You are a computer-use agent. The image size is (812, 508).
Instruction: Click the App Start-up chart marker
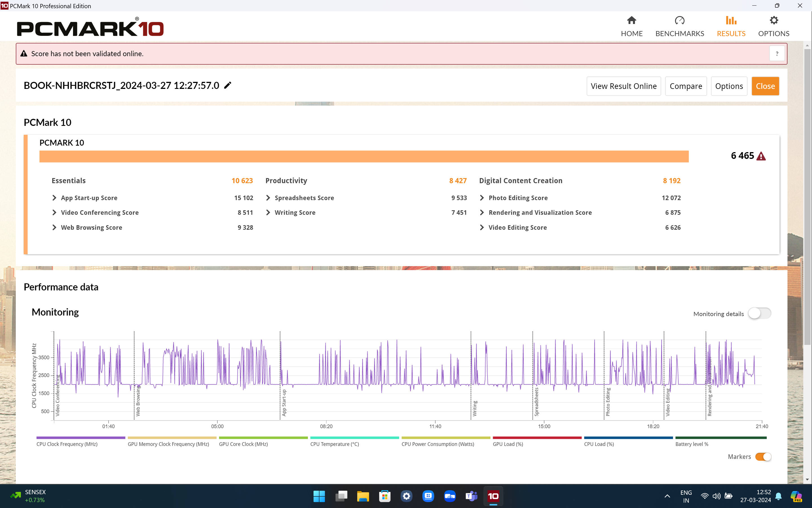point(284,402)
